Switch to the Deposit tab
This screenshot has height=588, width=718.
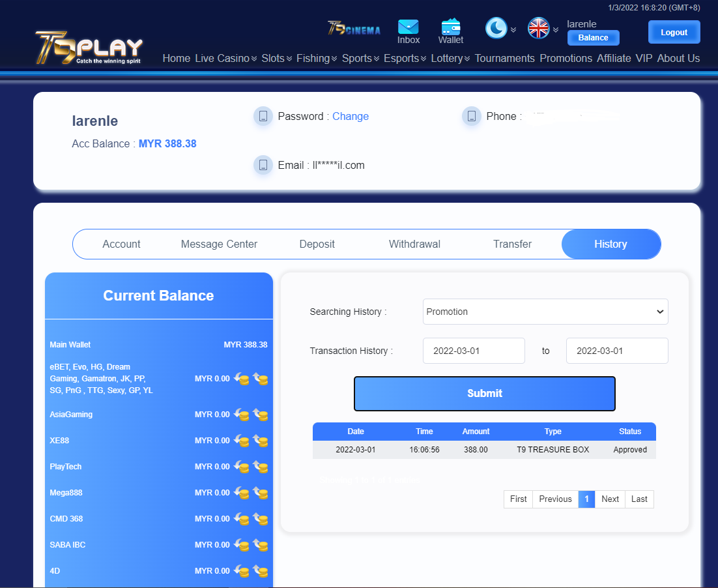(x=317, y=244)
